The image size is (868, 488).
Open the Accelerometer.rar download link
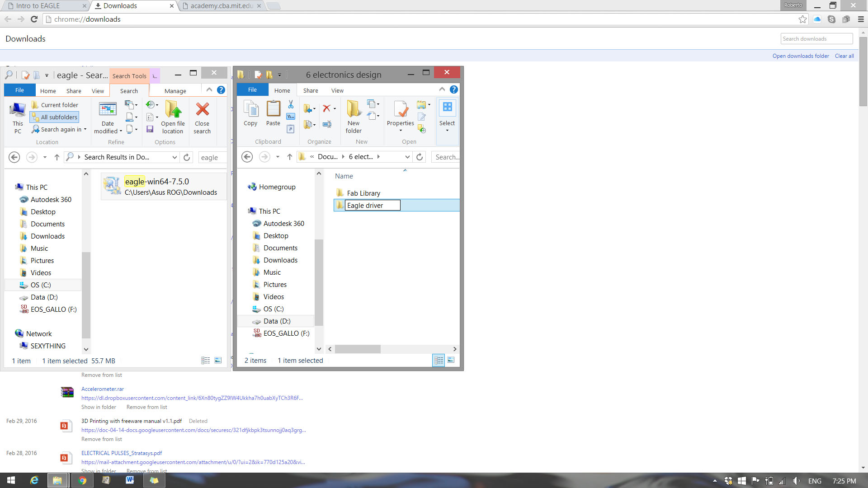(103, 389)
